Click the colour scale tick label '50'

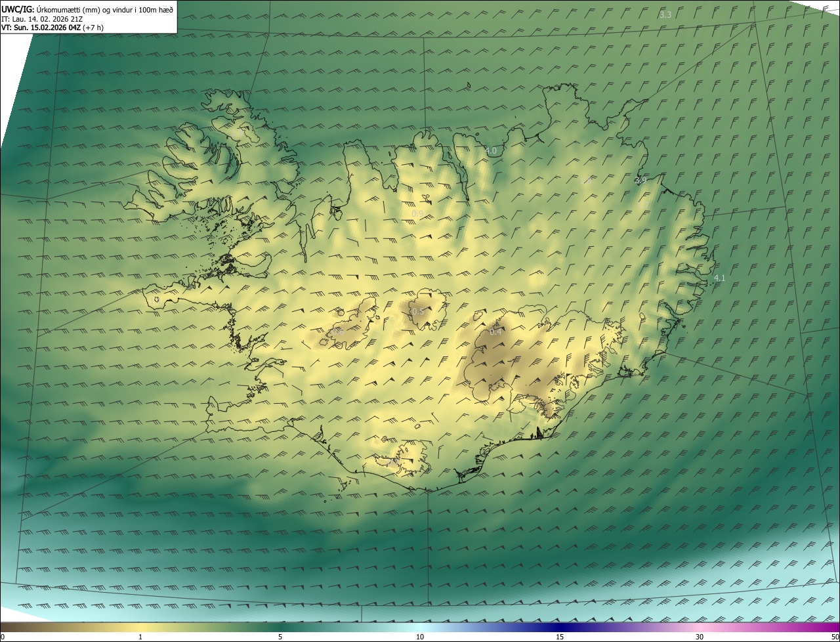(x=835, y=637)
